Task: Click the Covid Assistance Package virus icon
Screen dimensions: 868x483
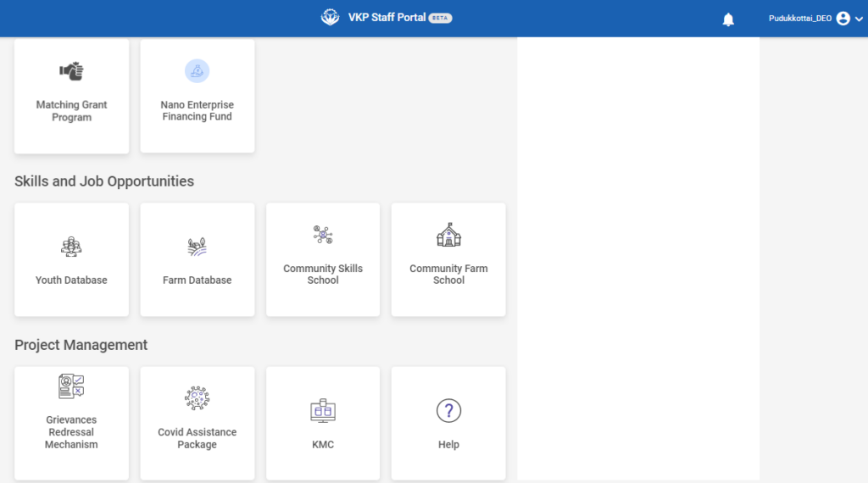Action: point(197,398)
